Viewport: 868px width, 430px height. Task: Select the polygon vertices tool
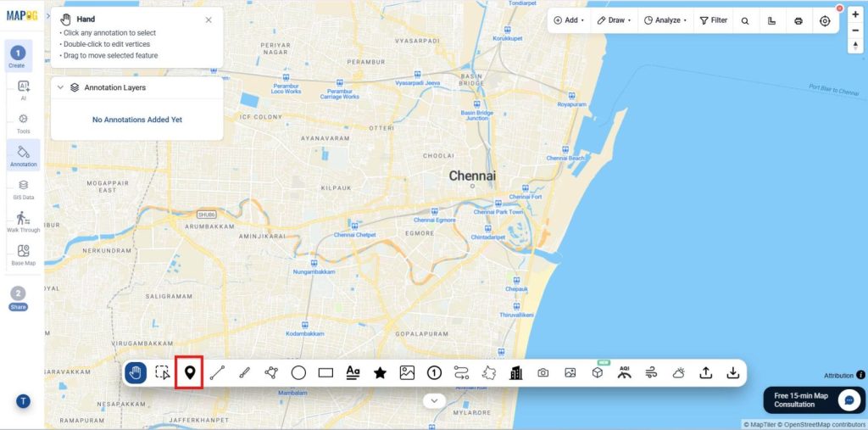(x=271, y=373)
